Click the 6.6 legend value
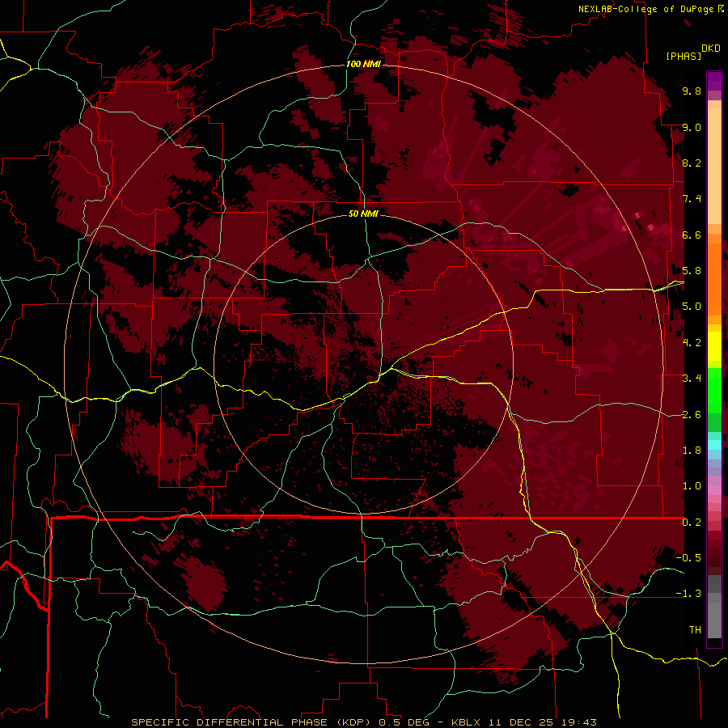 692,235
